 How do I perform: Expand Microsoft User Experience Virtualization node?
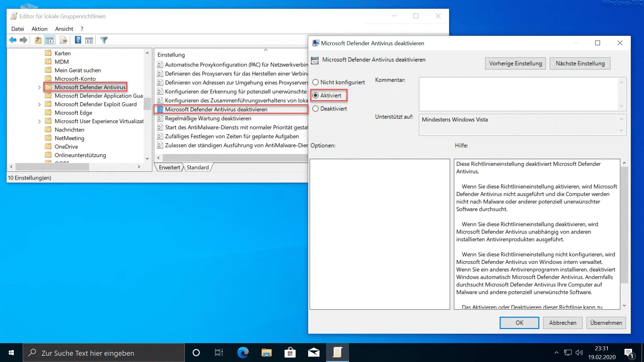coord(40,121)
